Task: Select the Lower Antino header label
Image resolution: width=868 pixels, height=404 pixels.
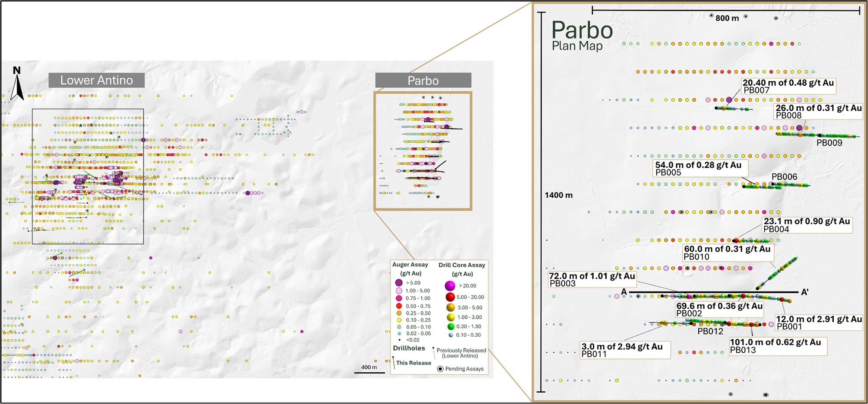Action: click(x=96, y=80)
